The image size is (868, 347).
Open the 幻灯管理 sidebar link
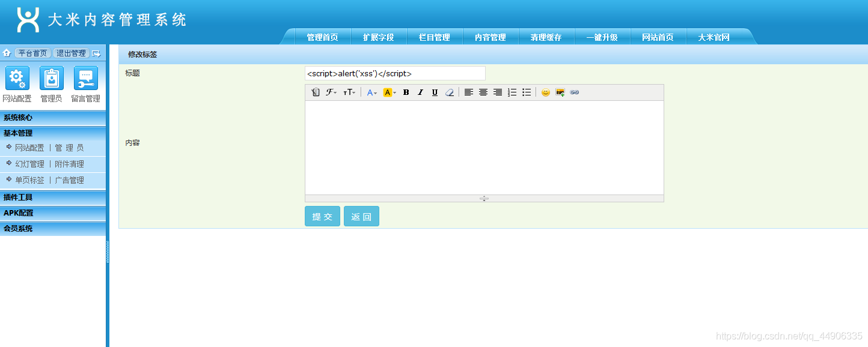pyautogui.click(x=29, y=164)
